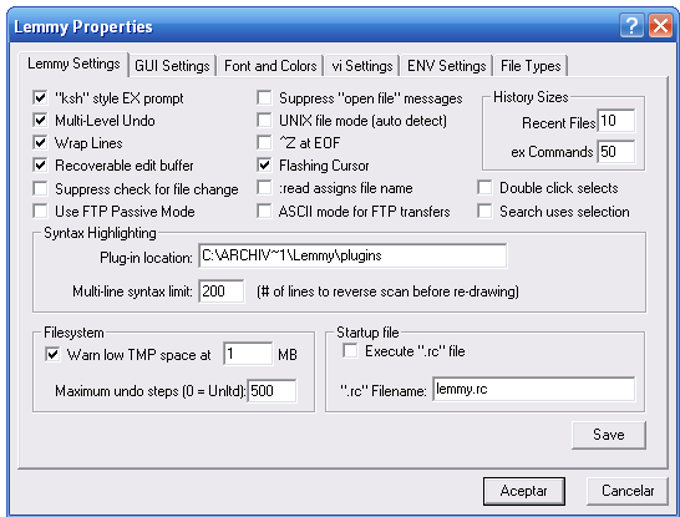Enable :read assigns file name
This screenshot has width=680, height=517.
(x=264, y=188)
